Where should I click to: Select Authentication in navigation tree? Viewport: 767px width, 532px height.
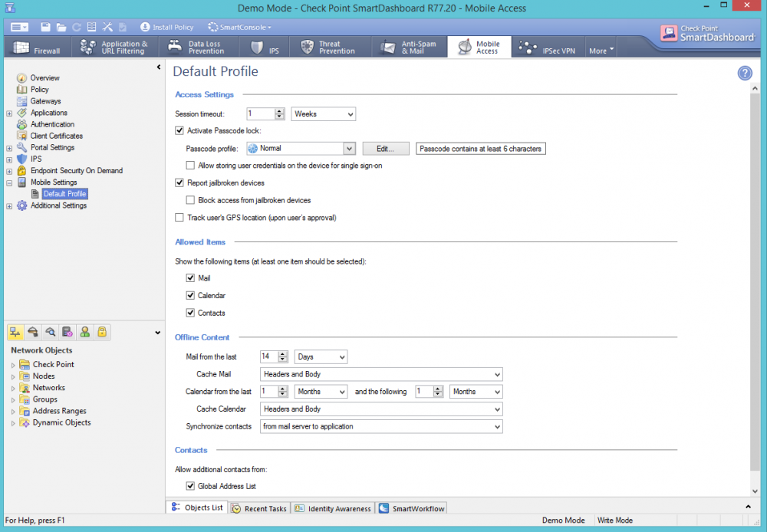tap(52, 124)
